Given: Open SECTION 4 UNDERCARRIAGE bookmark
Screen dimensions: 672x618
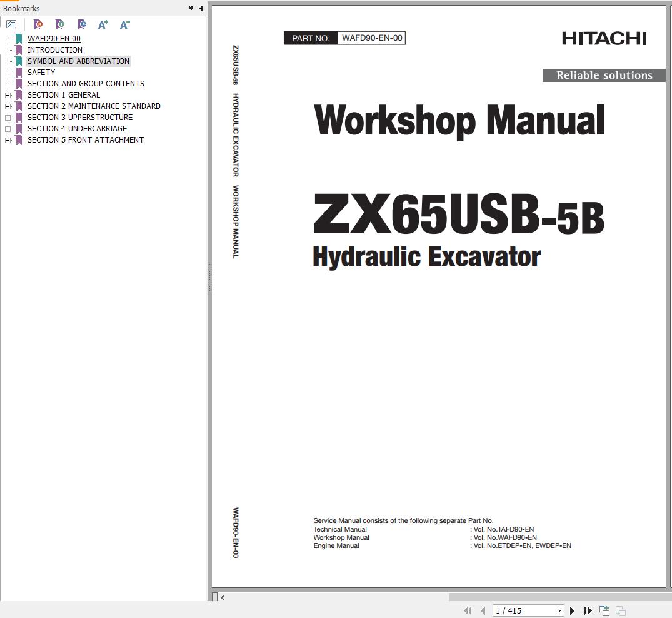Looking at the screenshot, I should 77,129.
